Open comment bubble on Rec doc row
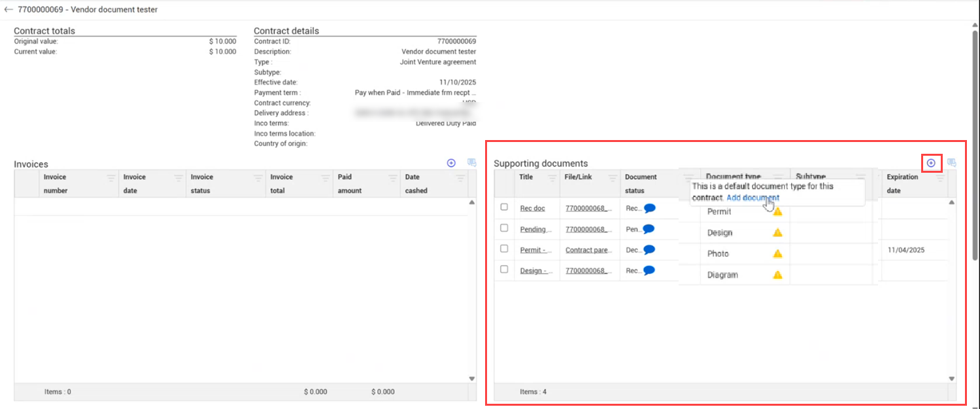980x409 pixels. (x=649, y=208)
